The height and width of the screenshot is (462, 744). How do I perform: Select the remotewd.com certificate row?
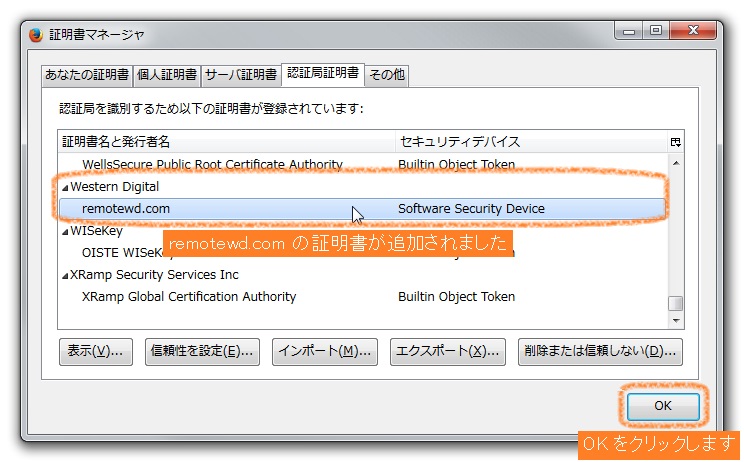362,209
